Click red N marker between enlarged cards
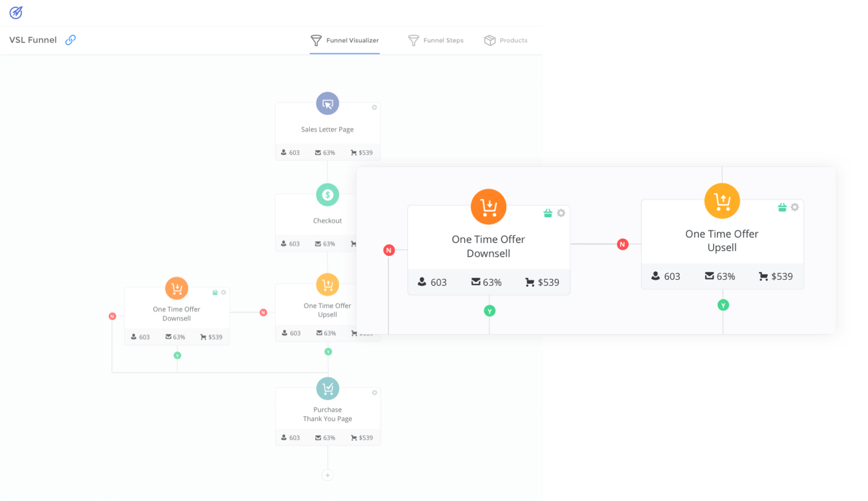The image size is (868, 501). point(623,244)
